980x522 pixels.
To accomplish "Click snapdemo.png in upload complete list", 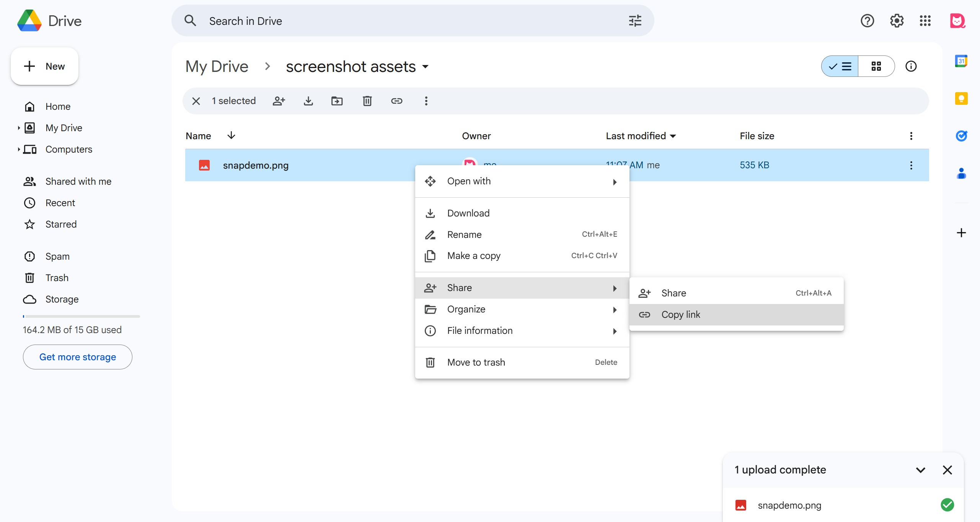I will tap(789, 505).
